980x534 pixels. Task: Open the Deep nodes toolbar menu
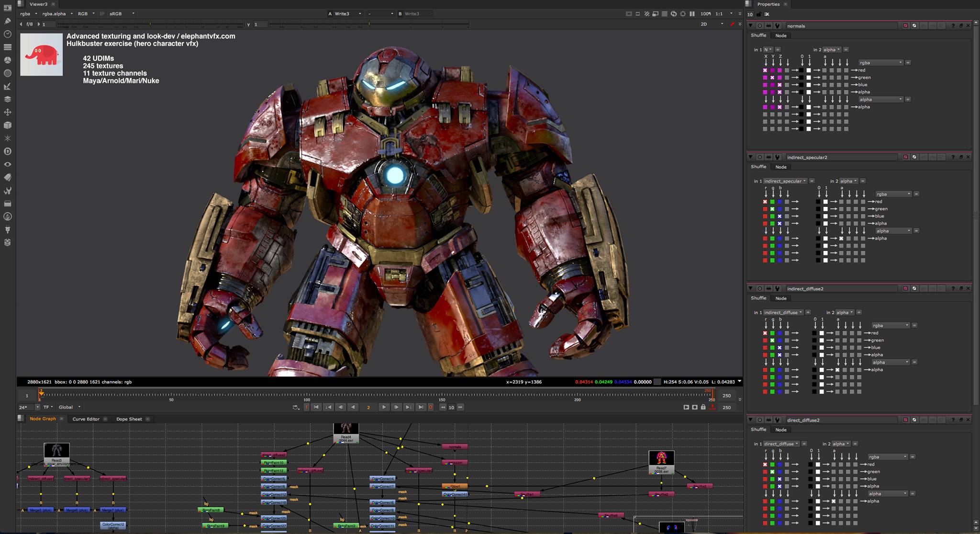tap(7, 151)
